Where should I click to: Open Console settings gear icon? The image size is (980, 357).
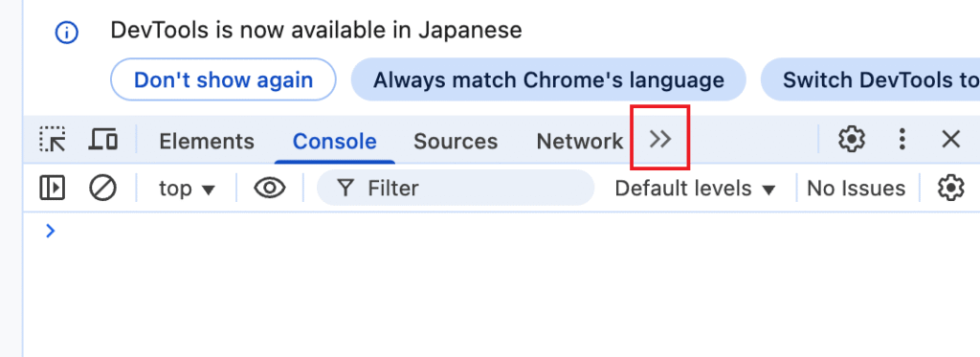point(950,188)
